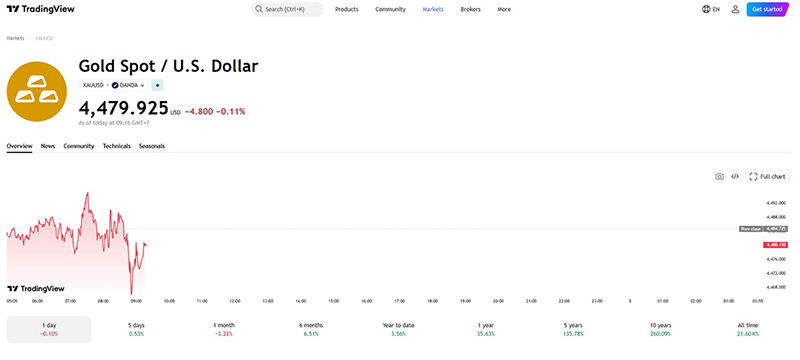Click the −4.800 −0.11% change text
Image resolution: width=800 pixels, height=360 pixels.
215,111
